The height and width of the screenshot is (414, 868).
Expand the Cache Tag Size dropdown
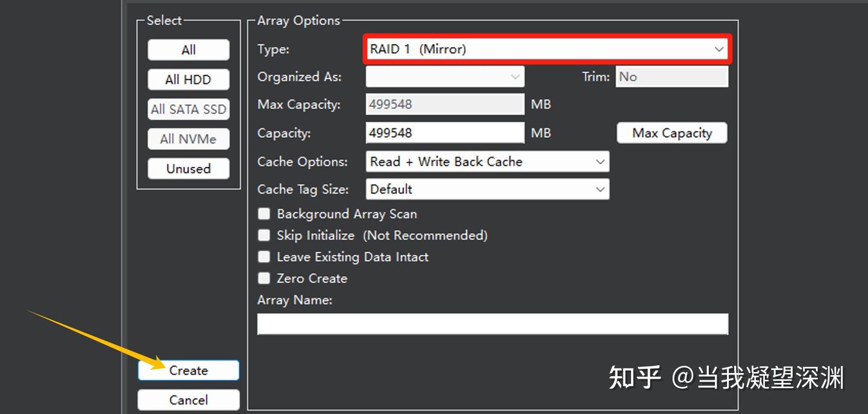[x=600, y=189]
